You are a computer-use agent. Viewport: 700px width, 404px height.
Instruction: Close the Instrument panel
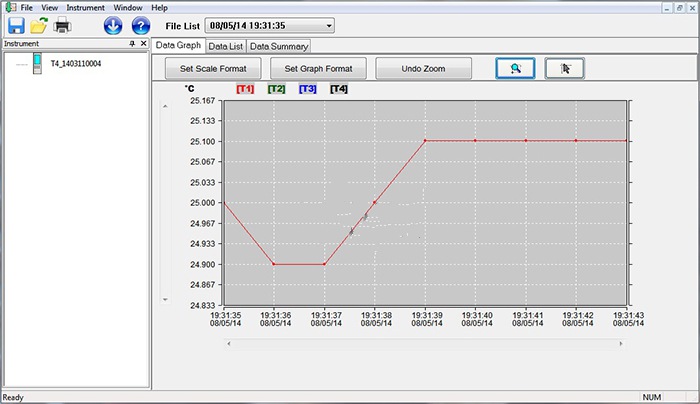[143, 43]
